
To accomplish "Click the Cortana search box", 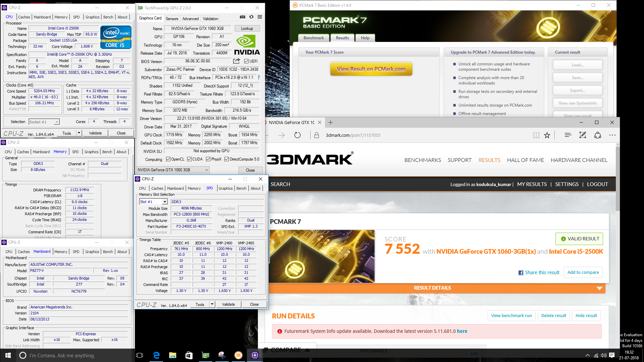I will point(75,355).
